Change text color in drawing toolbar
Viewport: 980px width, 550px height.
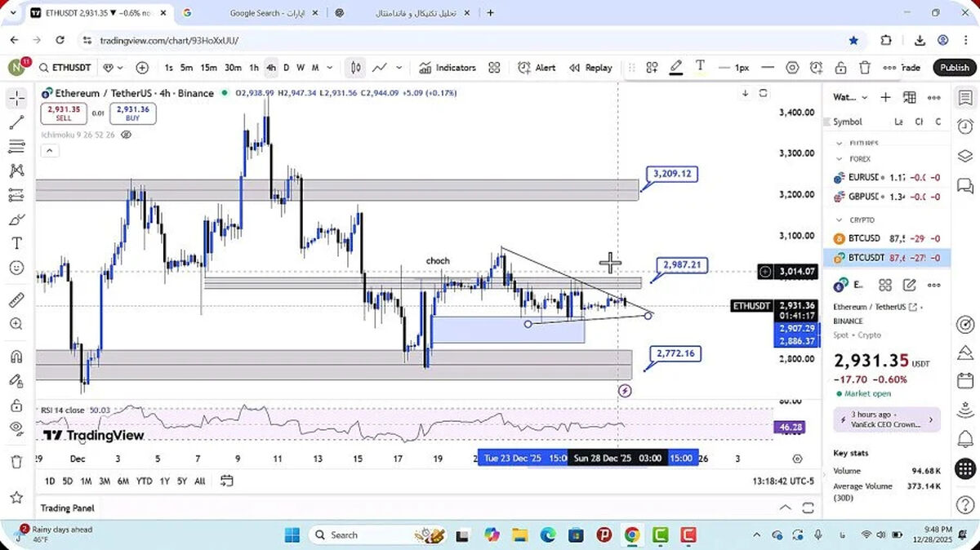coord(700,67)
